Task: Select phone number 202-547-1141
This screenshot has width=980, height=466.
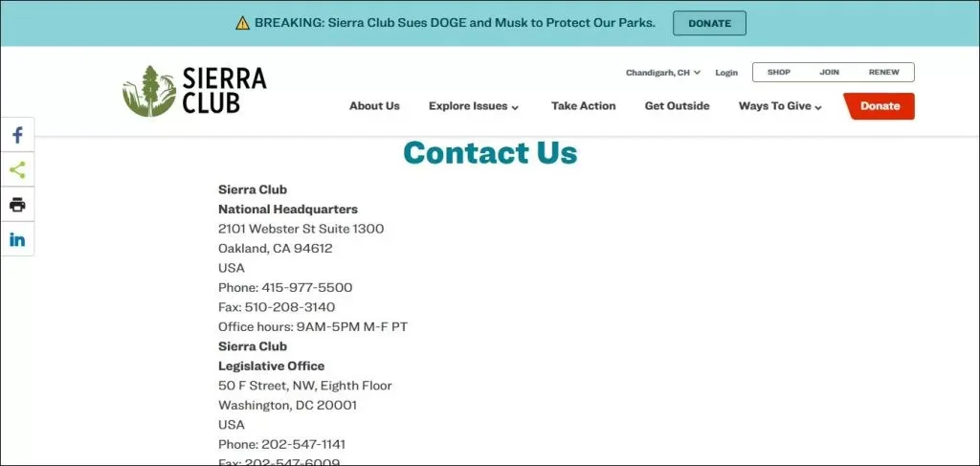Action: (303, 444)
